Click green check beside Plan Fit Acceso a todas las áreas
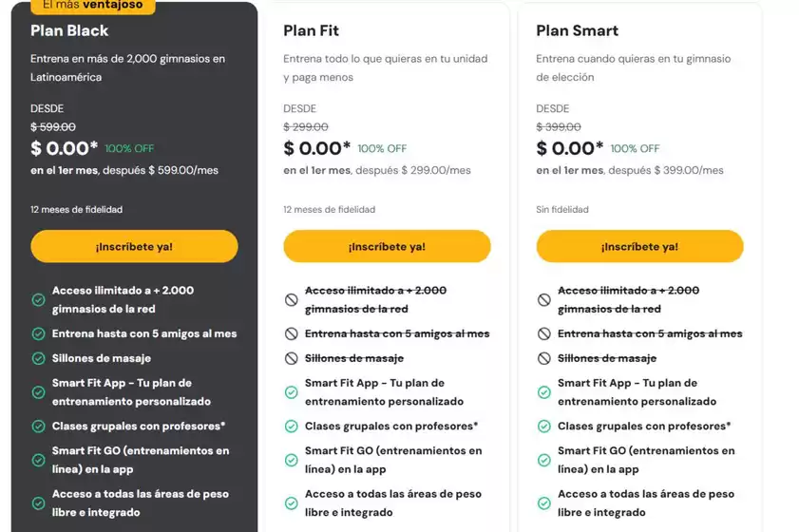The width and height of the screenshot is (799, 532). tap(292, 503)
